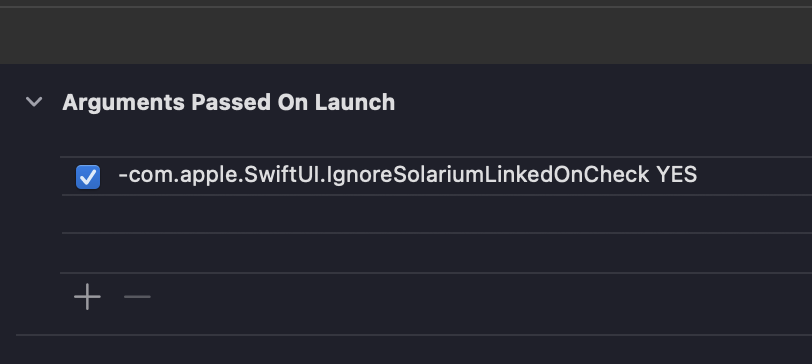The width and height of the screenshot is (812, 364).
Task: Select the first empty row below the argument
Action: tap(436, 214)
